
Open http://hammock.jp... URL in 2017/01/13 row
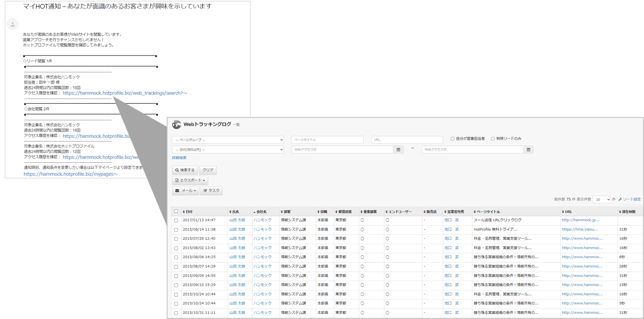pyautogui.click(x=580, y=220)
